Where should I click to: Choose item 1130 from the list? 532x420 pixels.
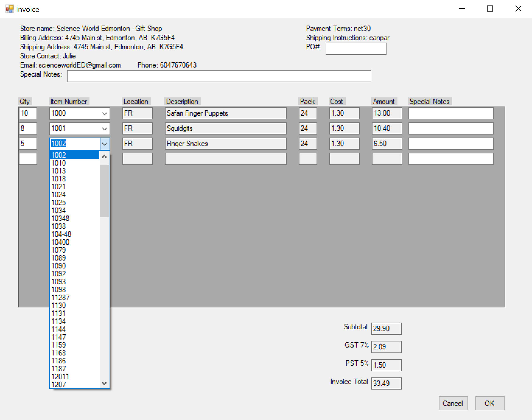(x=75, y=305)
